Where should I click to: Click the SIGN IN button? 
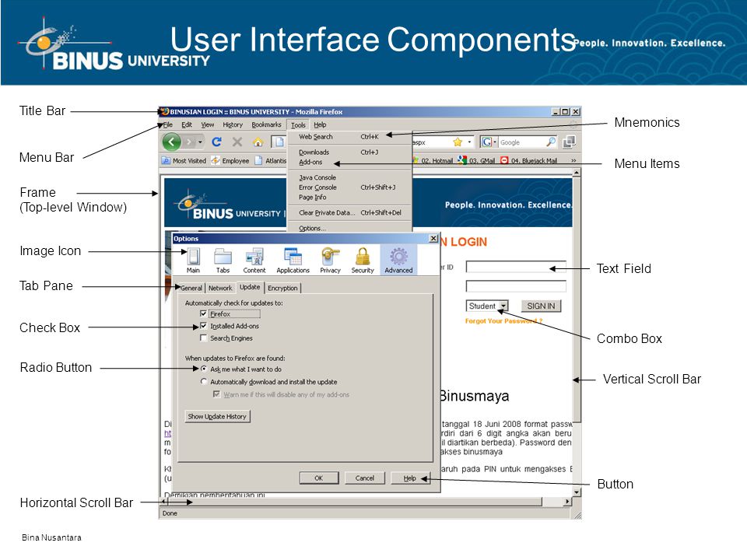point(541,306)
